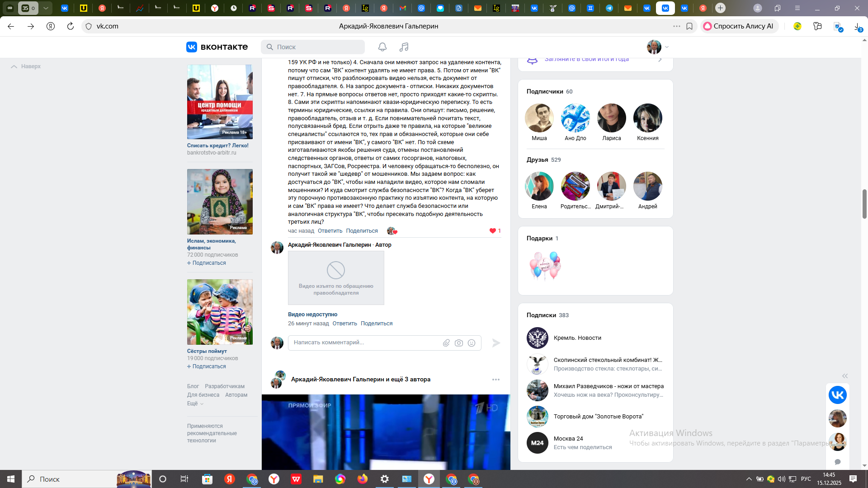
Task: Click Поделиться under the long comment
Action: coord(362,231)
